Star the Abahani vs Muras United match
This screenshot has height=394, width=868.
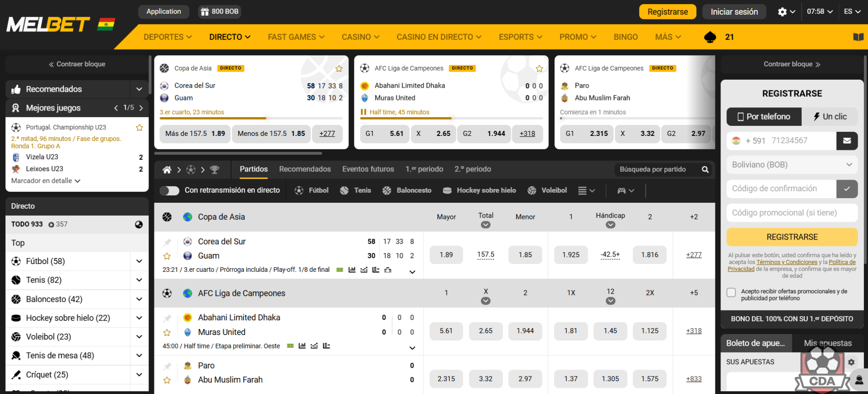[x=167, y=333]
